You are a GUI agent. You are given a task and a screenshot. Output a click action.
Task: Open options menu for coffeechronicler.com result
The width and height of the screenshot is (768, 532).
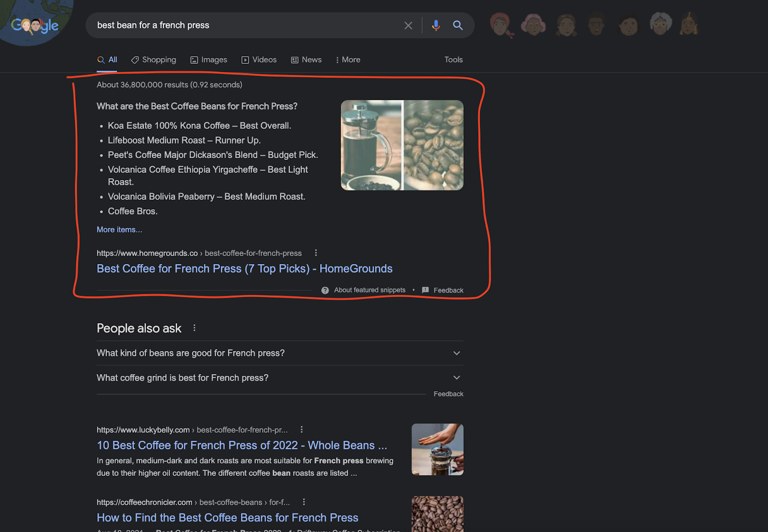tap(304, 502)
